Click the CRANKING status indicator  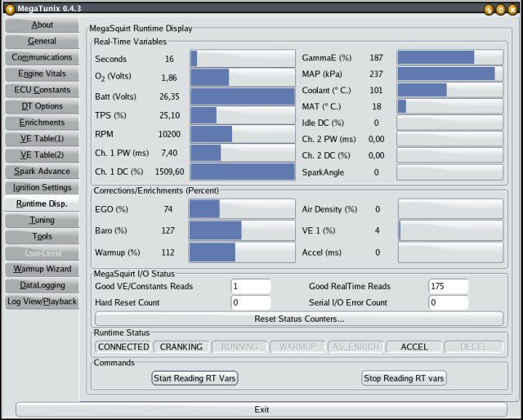pyautogui.click(x=181, y=347)
